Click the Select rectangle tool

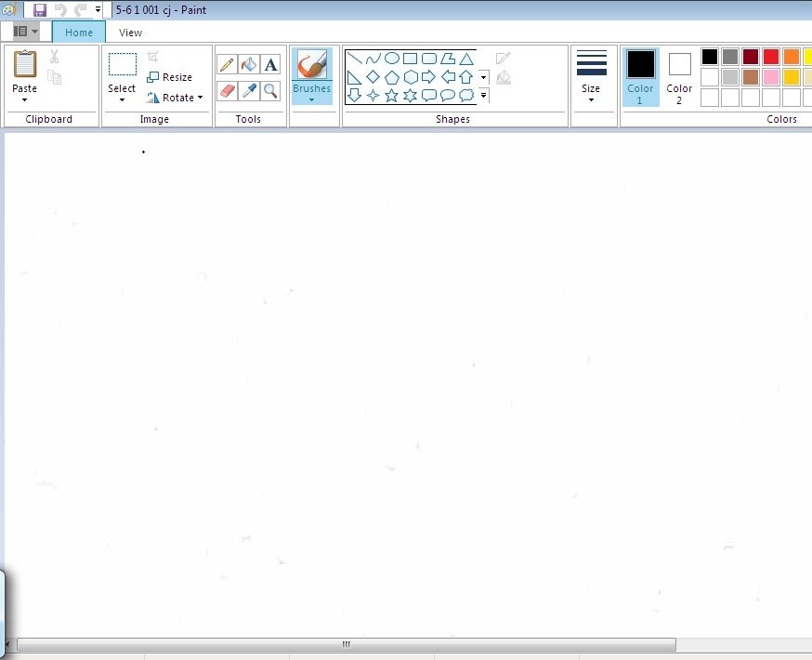(x=123, y=64)
